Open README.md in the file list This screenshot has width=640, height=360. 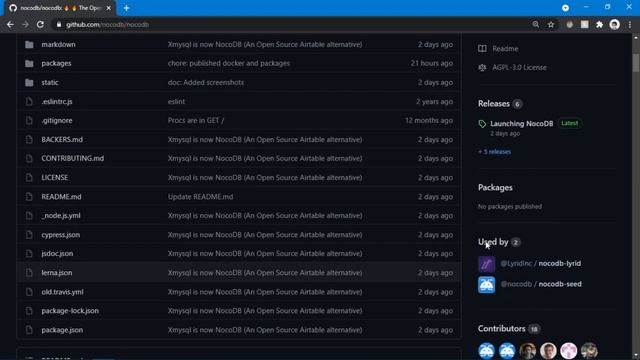coord(61,197)
